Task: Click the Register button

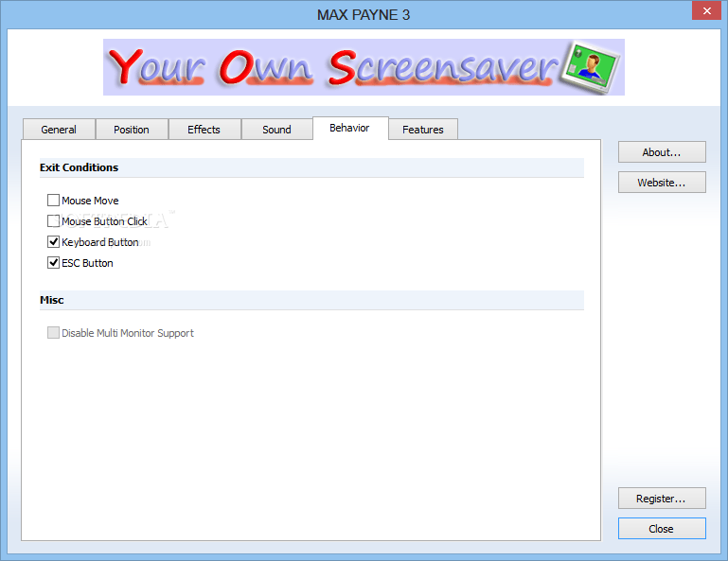Action: point(662,499)
